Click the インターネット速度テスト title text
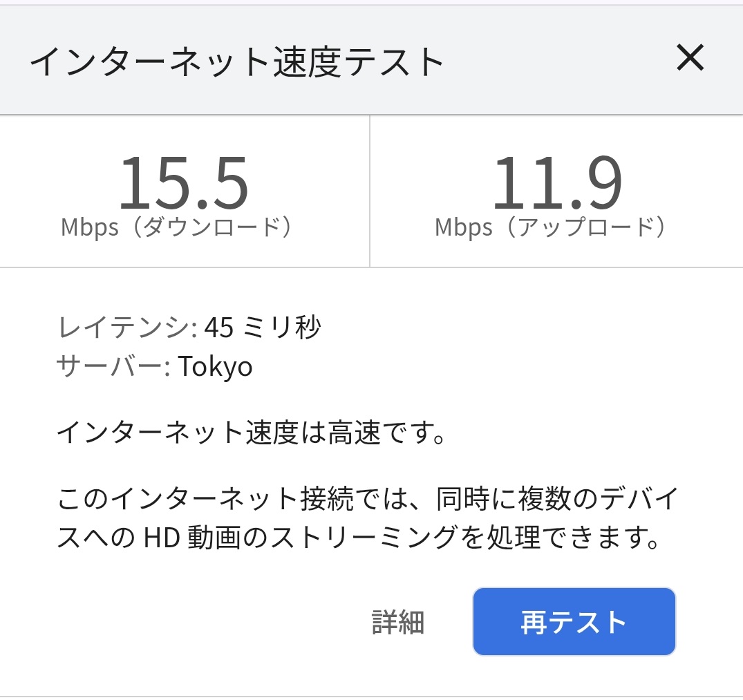The image size is (743, 700). 236,63
